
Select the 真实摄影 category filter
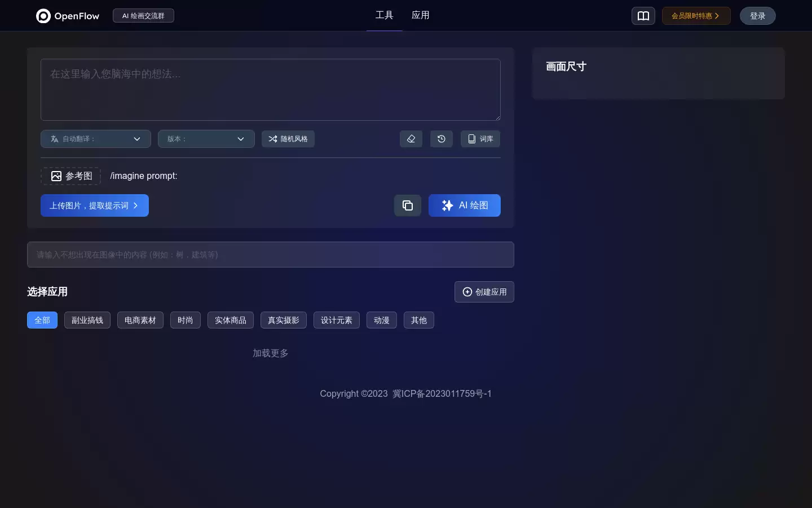pos(284,320)
